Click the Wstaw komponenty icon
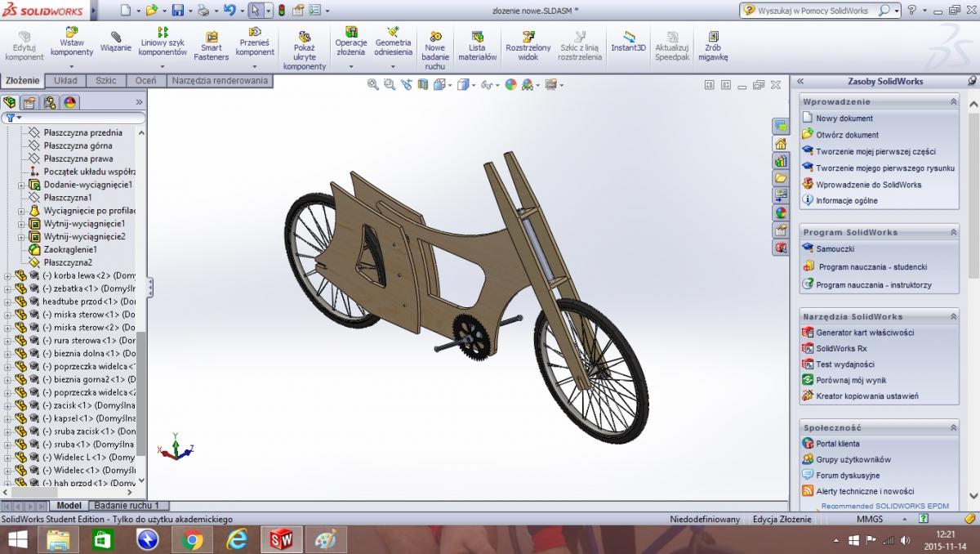980x554 pixels. coord(72,33)
